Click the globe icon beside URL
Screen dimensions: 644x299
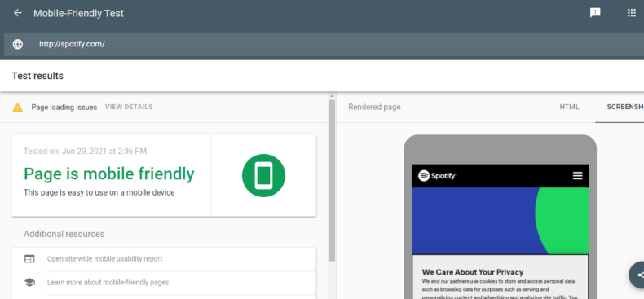(x=18, y=44)
